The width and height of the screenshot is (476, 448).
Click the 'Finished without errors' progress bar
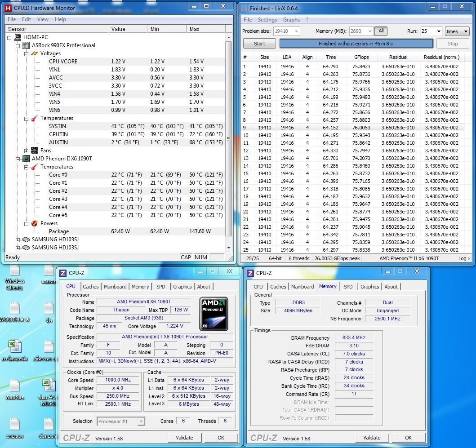(356, 44)
